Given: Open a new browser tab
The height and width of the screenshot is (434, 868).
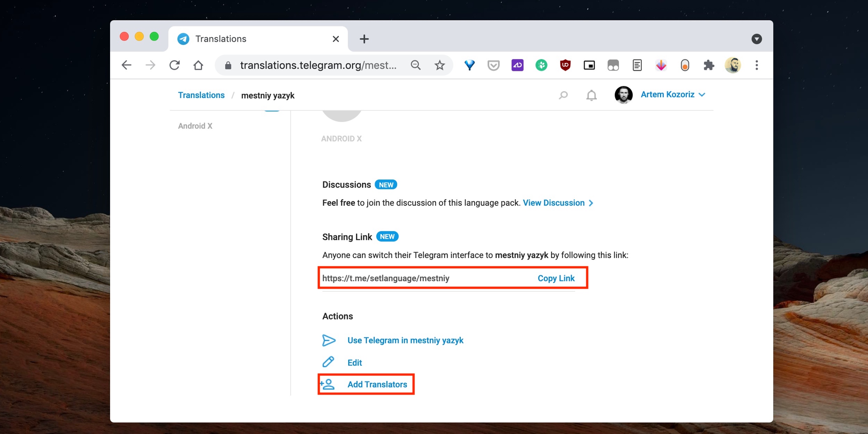Looking at the screenshot, I should pyautogui.click(x=364, y=39).
